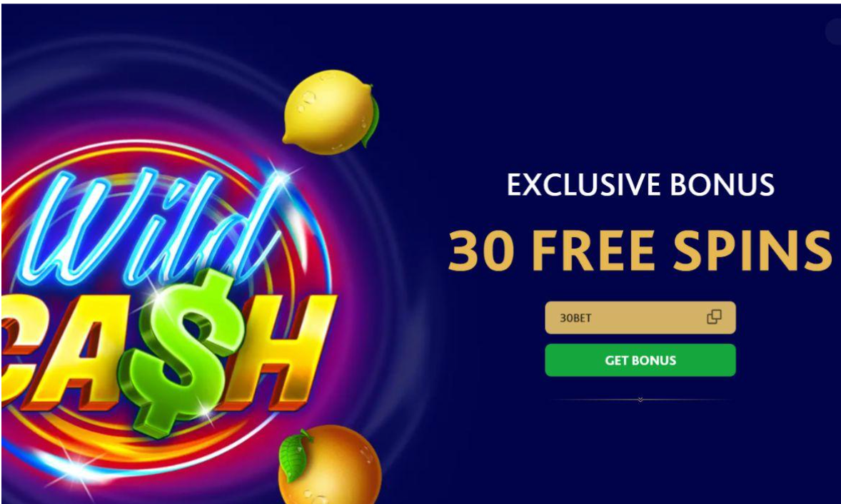841x504 pixels.
Task: Click the faint round button at top right
Action: click(834, 32)
